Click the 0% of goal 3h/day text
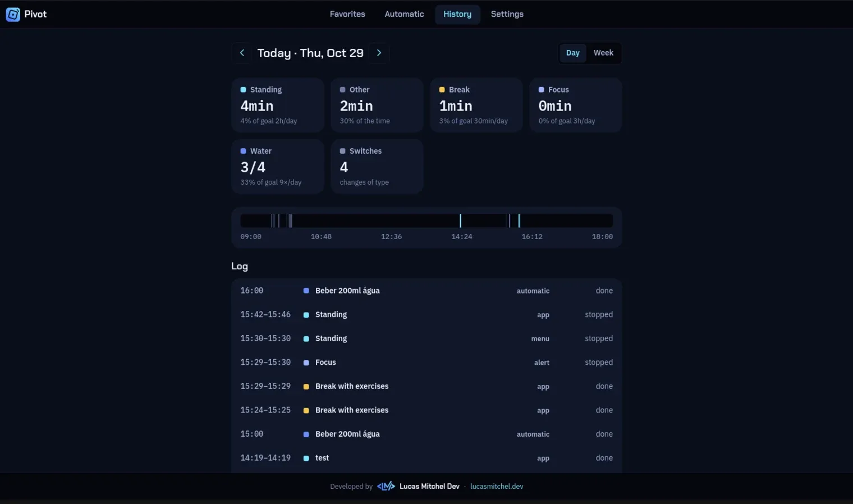 click(567, 121)
